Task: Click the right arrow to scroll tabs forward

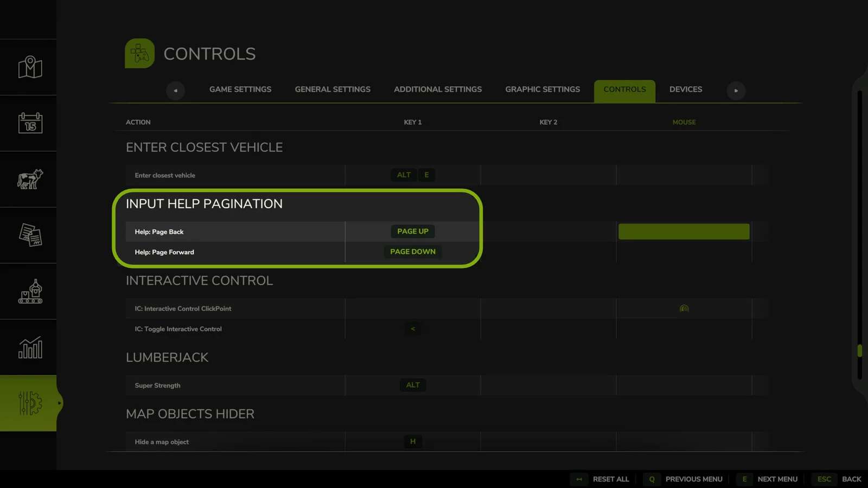Action: point(736,91)
